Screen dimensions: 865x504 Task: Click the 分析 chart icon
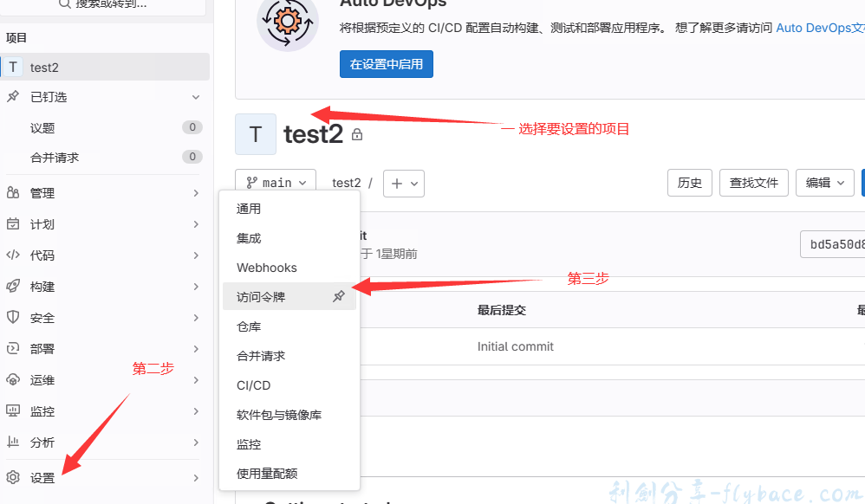click(x=13, y=442)
